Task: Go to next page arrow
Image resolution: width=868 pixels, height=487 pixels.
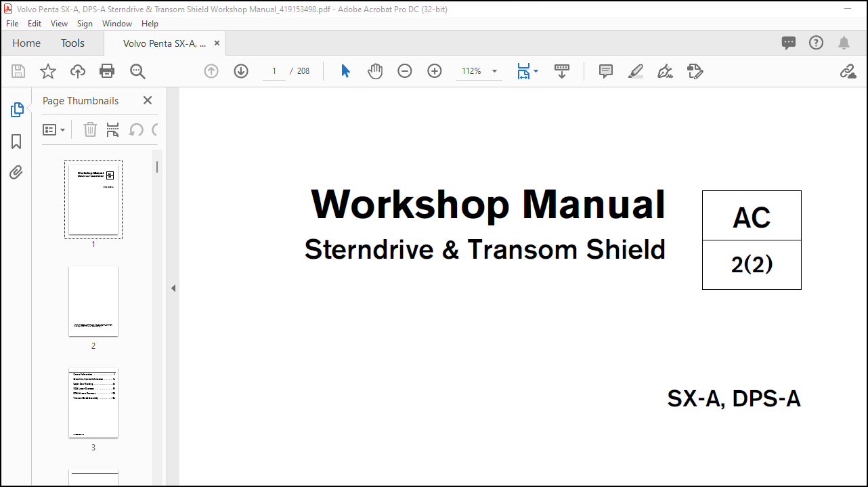Action: coord(241,71)
